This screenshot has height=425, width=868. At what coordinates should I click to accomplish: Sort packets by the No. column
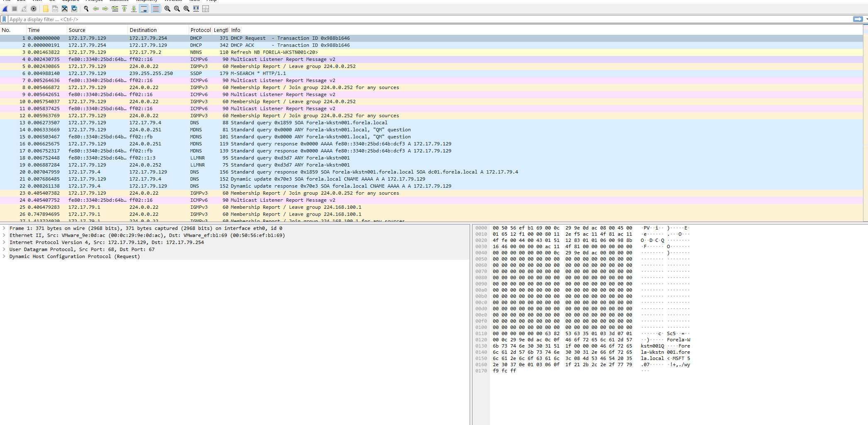[x=13, y=30]
